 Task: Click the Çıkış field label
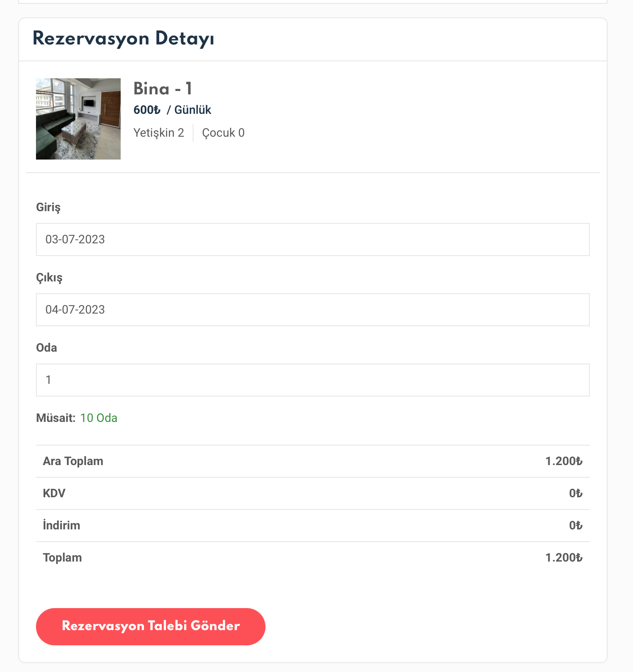tap(49, 278)
